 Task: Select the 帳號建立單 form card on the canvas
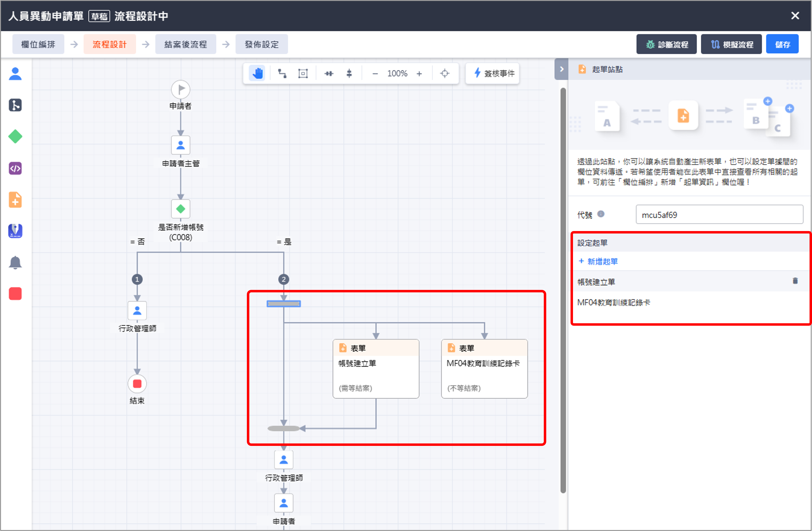(376, 369)
